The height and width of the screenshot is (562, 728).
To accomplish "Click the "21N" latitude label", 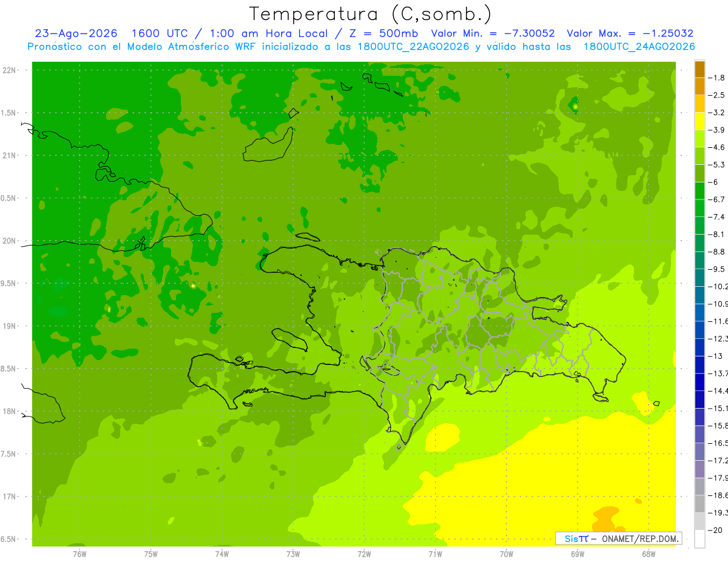I will pos(10,156).
